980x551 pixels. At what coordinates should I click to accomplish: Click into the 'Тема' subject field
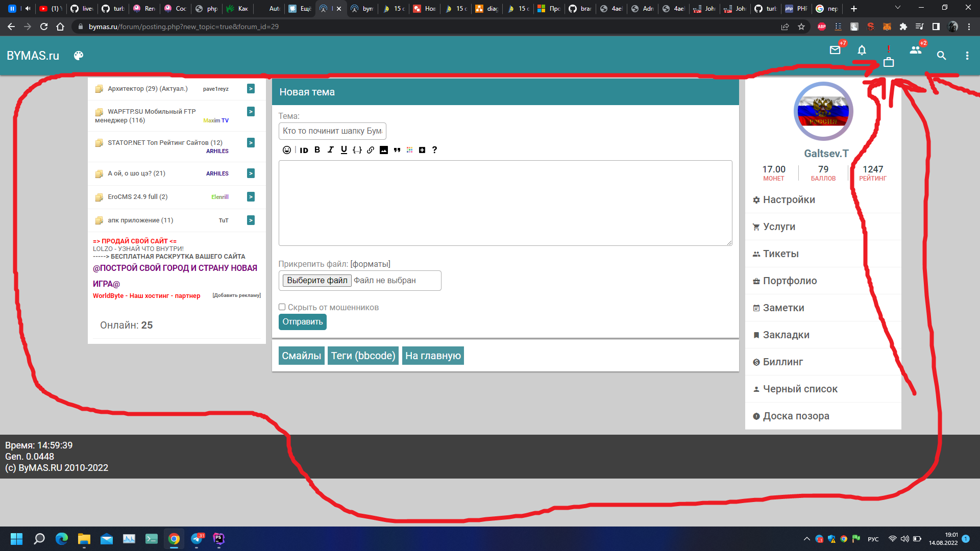pyautogui.click(x=332, y=131)
